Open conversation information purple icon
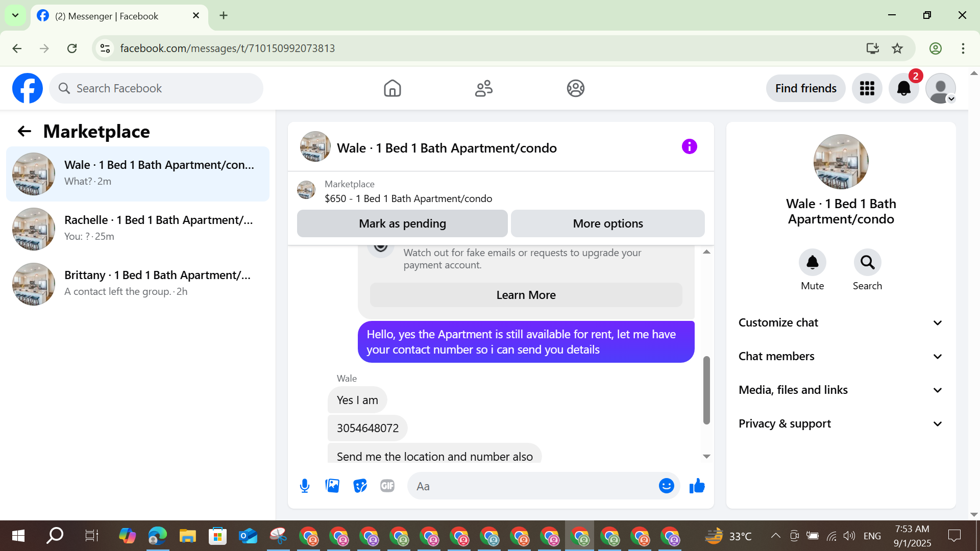This screenshot has height=551, width=980. 689,147
